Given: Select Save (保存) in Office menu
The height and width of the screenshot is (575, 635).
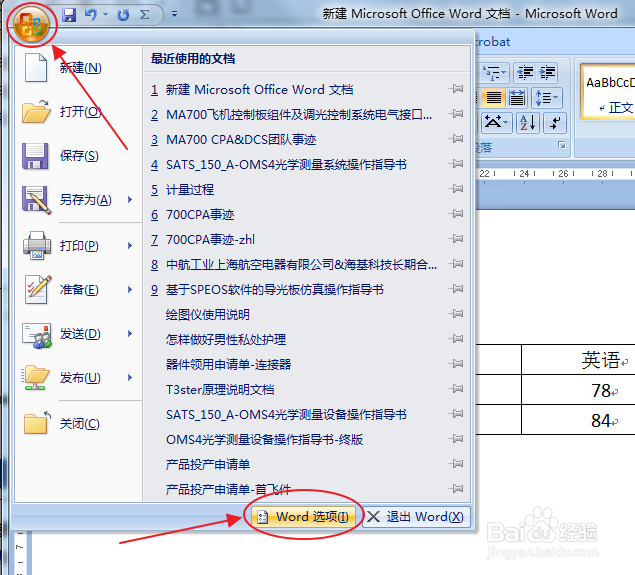Looking at the screenshot, I should pyautogui.click(x=78, y=155).
